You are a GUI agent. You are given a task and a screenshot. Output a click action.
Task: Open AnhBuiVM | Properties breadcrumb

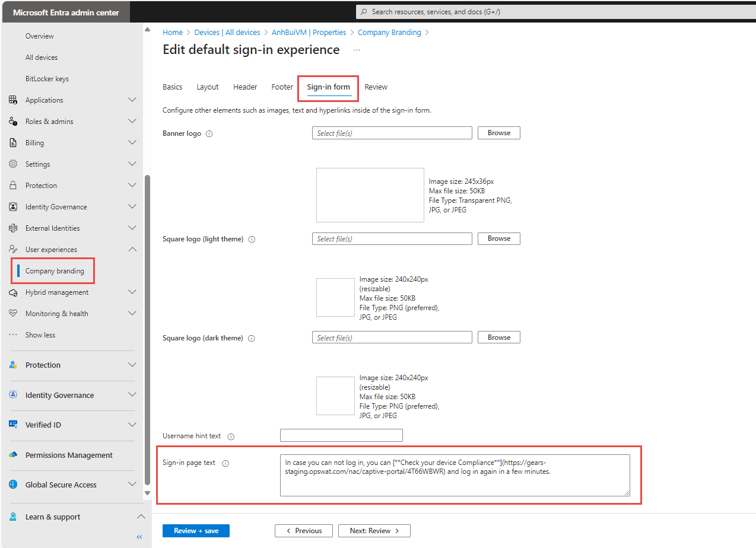coord(309,33)
